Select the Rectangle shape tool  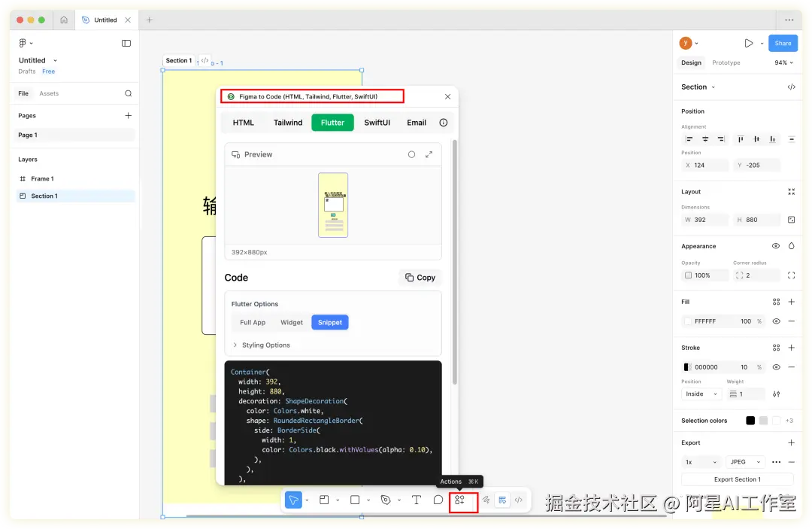tap(355, 500)
